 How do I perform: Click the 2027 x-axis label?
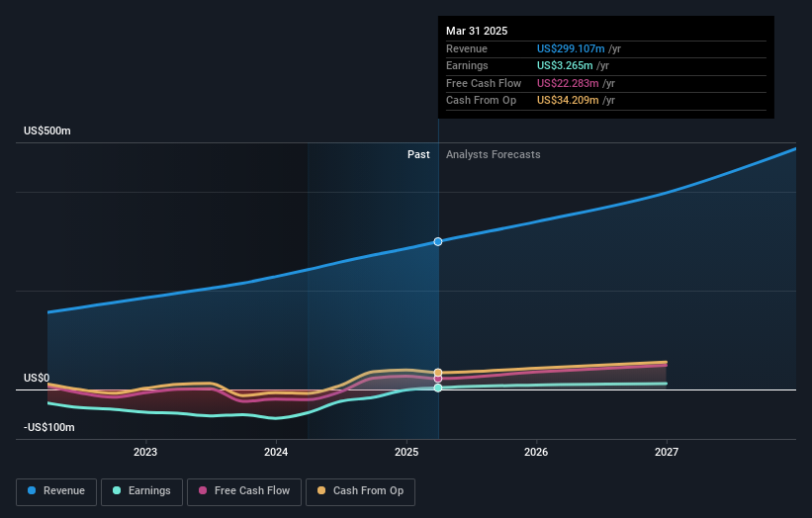coord(667,452)
